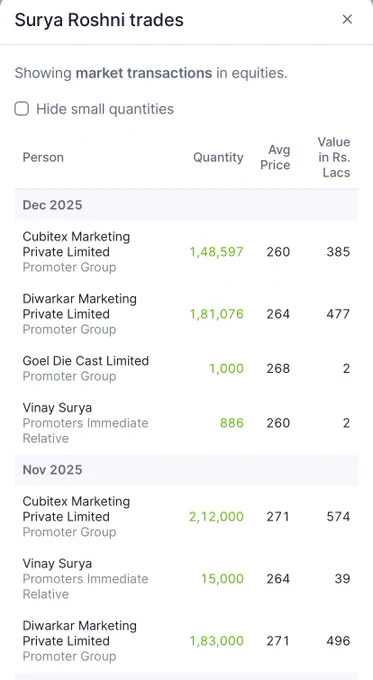Click the Surya Roshni trades title
The width and height of the screenshot is (373, 680).
point(99,20)
